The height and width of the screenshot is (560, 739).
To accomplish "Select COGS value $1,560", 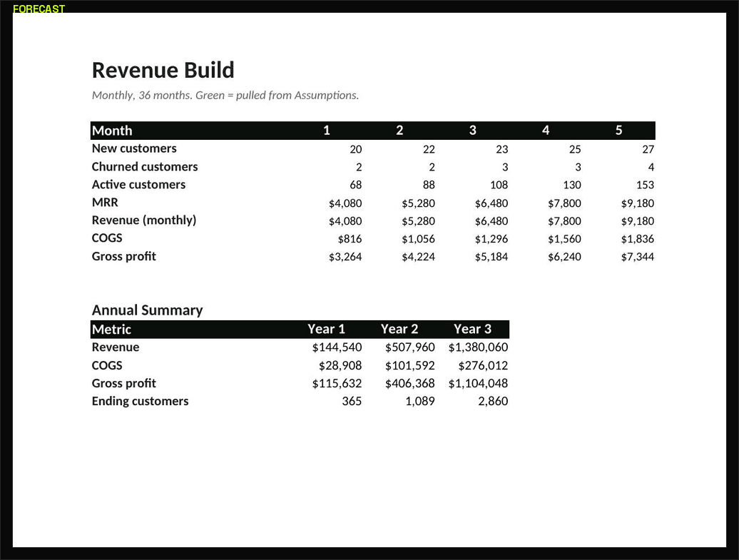I will pyautogui.click(x=565, y=239).
